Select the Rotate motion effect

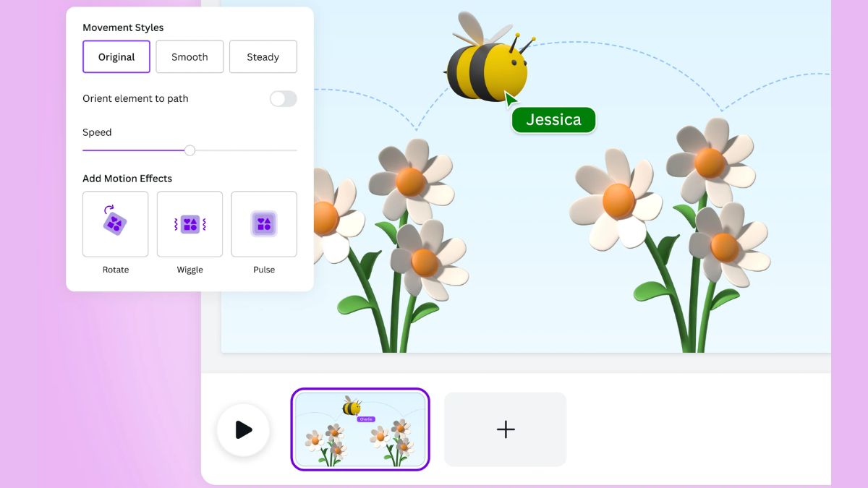point(116,223)
